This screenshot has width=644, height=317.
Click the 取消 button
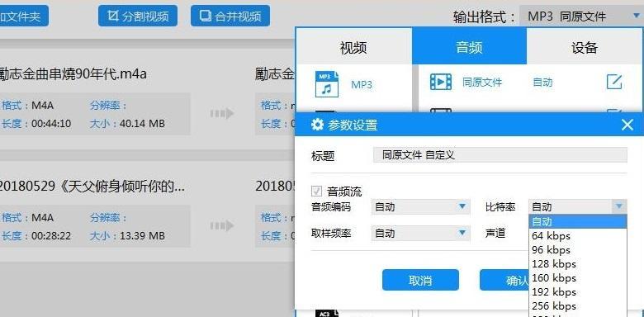pyautogui.click(x=420, y=280)
